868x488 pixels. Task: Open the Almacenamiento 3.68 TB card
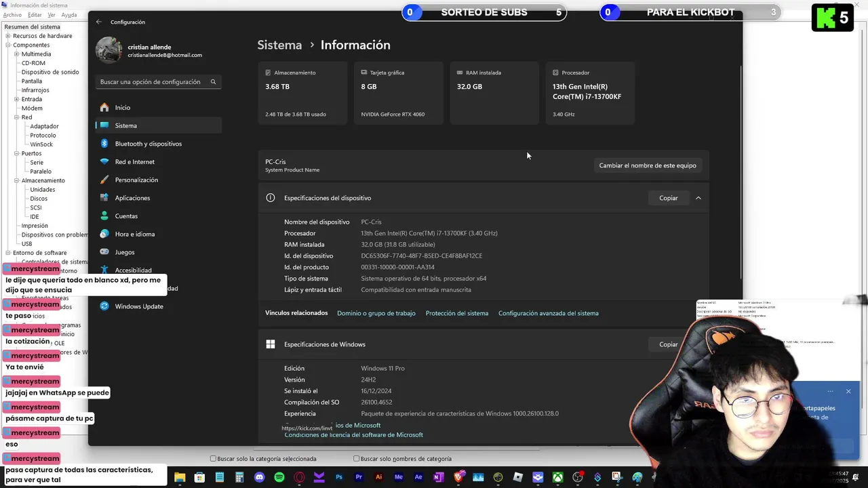tap(302, 93)
